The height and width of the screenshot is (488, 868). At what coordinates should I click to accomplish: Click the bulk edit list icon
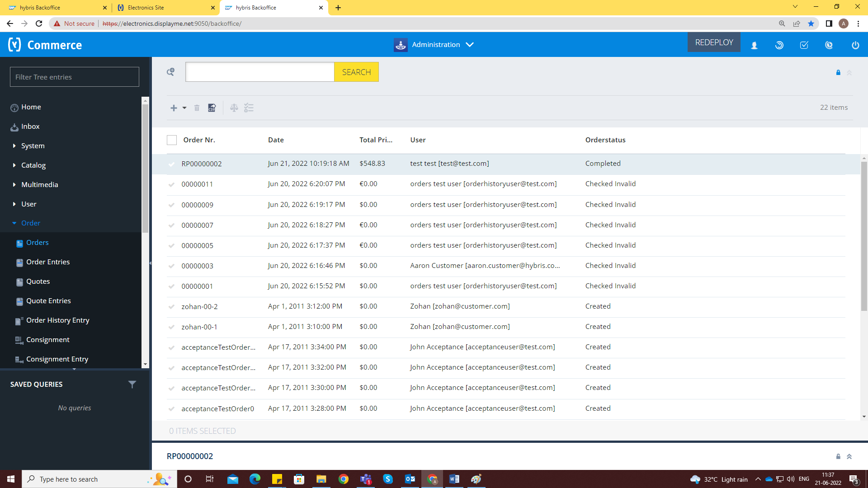[x=249, y=108]
